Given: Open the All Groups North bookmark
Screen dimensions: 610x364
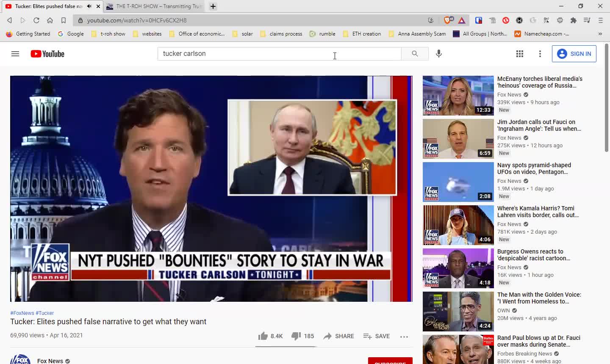Looking at the screenshot, I should [480, 34].
